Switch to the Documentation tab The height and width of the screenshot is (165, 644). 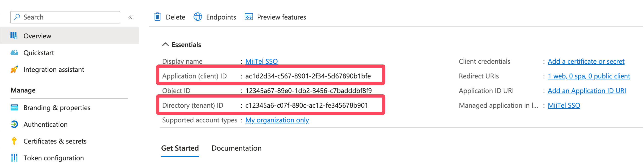tap(236, 148)
